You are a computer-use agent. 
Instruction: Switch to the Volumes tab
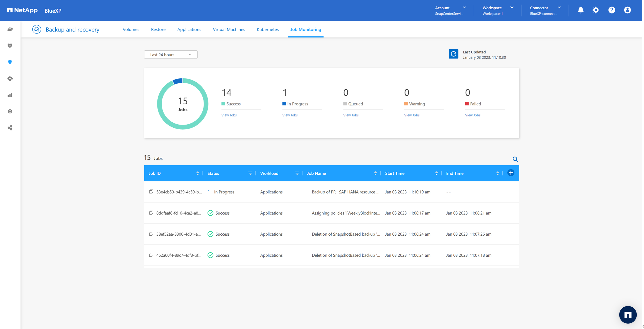(131, 30)
